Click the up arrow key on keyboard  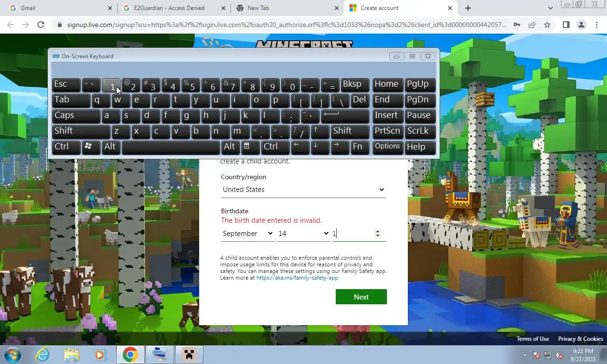point(320,132)
